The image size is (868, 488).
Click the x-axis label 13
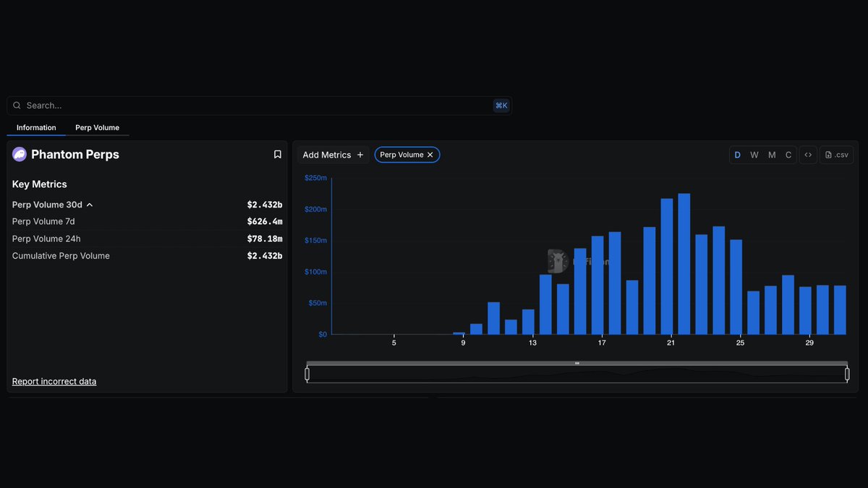click(x=532, y=343)
